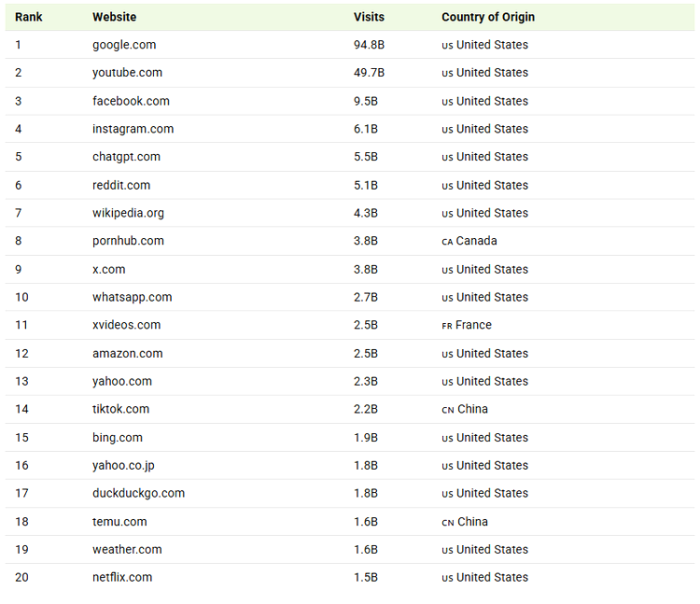Select the wikipedia.org website entry
The image size is (700, 604).
128,213
